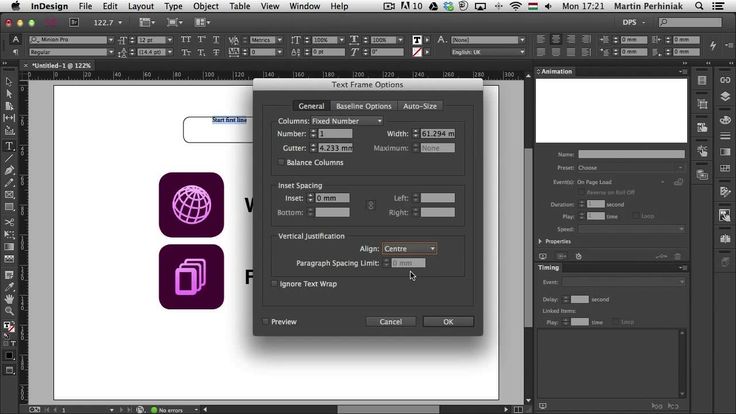Click the Fill and Stroke swatch in toolbox
736x414 pixels.
pyautogui.click(x=9, y=327)
